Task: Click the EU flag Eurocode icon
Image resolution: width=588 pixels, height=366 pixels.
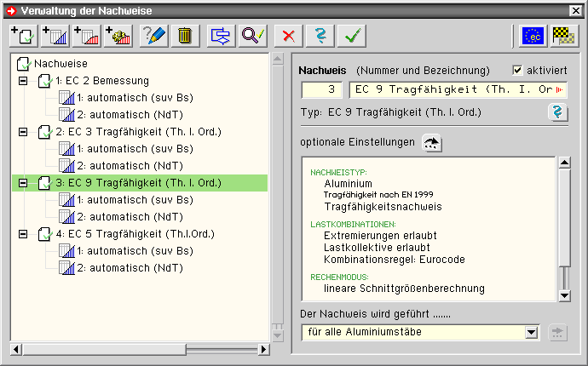Action: click(x=533, y=35)
